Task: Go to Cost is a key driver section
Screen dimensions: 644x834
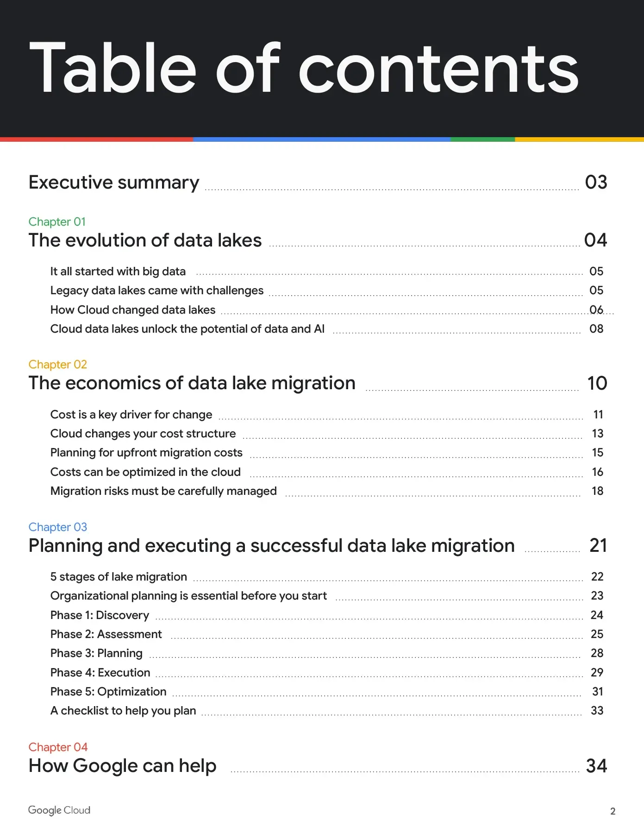Action: [131, 415]
